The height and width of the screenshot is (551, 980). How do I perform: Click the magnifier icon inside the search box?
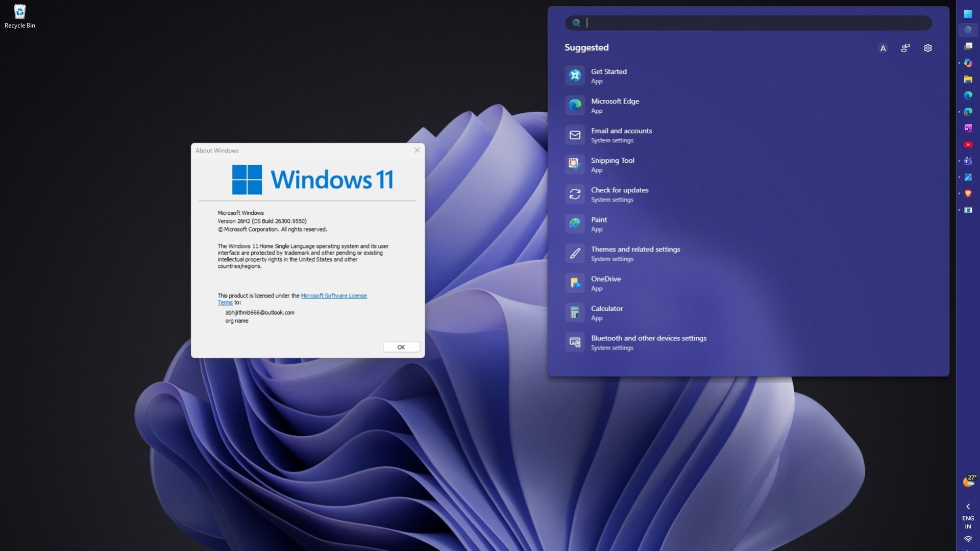576,23
